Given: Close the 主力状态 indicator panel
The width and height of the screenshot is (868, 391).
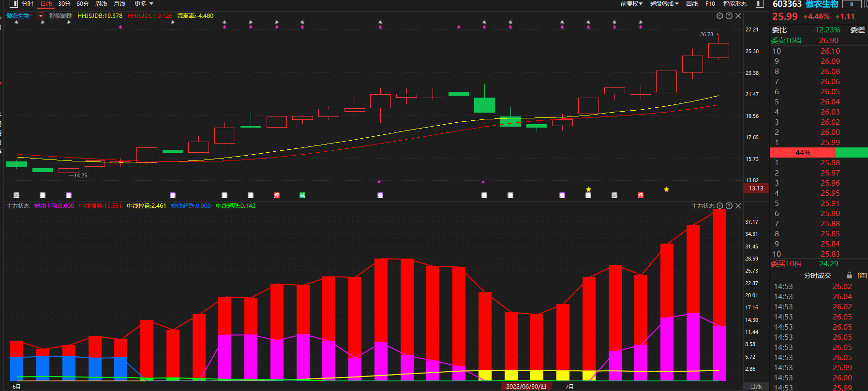Looking at the screenshot, I should 738,206.
